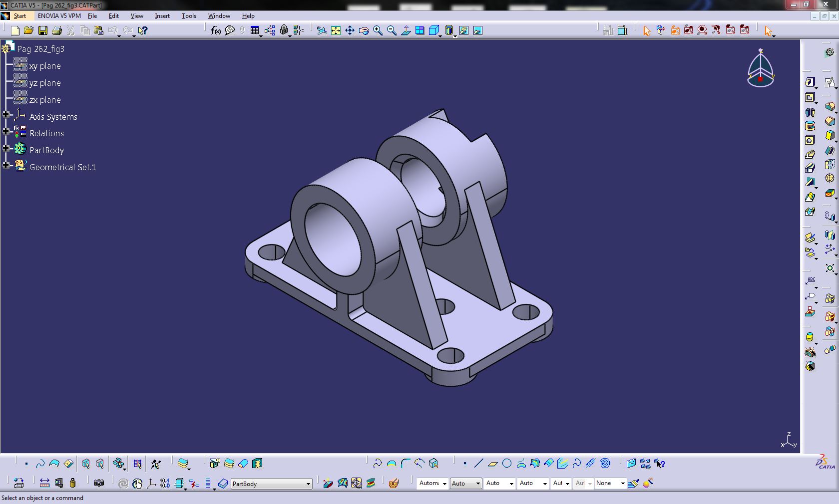Click the 3D bracket model
The width and height of the screenshot is (839, 504).
(399, 248)
